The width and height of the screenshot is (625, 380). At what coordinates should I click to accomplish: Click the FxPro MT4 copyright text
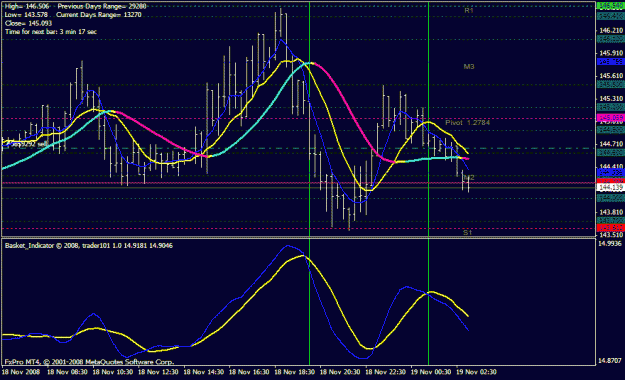(x=89, y=362)
